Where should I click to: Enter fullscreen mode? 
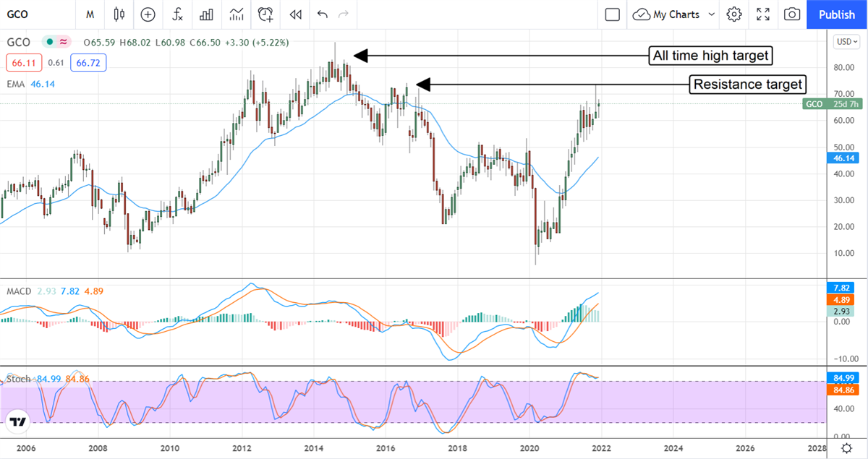coord(763,14)
